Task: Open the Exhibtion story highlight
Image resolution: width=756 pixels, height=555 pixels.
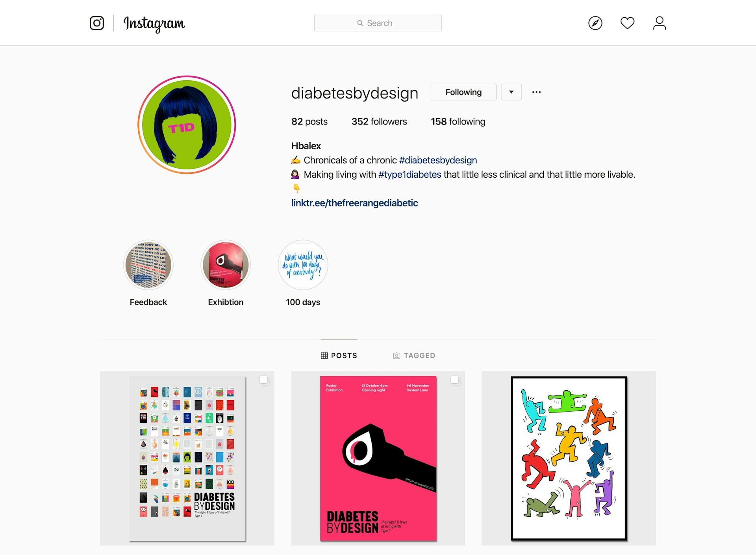Action: point(226,265)
